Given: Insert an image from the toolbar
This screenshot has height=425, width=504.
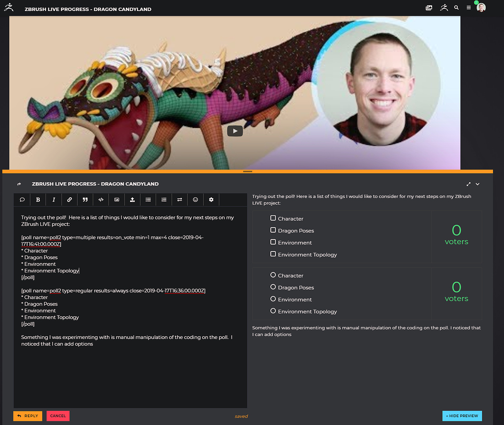Looking at the screenshot, I should pyautogui.click(x=117, y=200).
